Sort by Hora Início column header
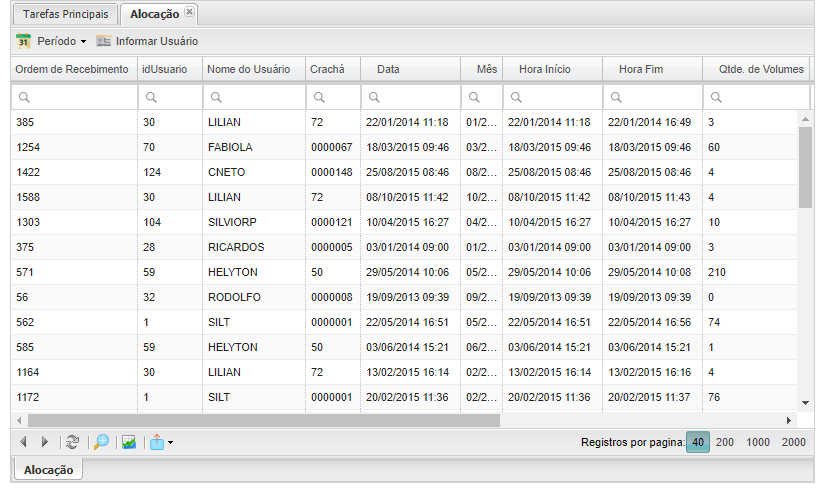The width and height of the screenshot is (825, 493). tap(552, 69)
